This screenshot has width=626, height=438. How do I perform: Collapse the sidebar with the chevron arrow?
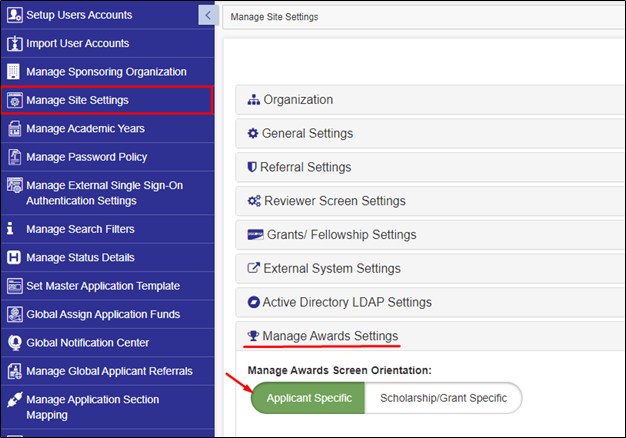[208, 16]
